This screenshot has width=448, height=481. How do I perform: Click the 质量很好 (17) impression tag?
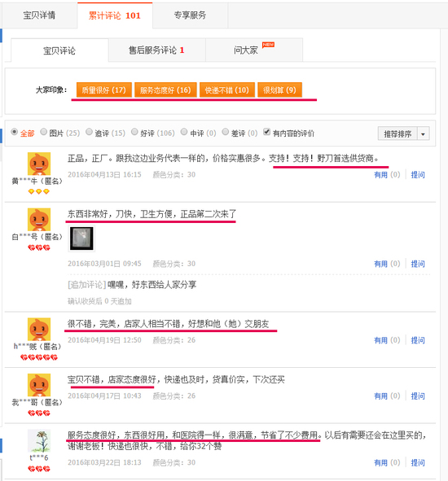click(x=104, y=90)
